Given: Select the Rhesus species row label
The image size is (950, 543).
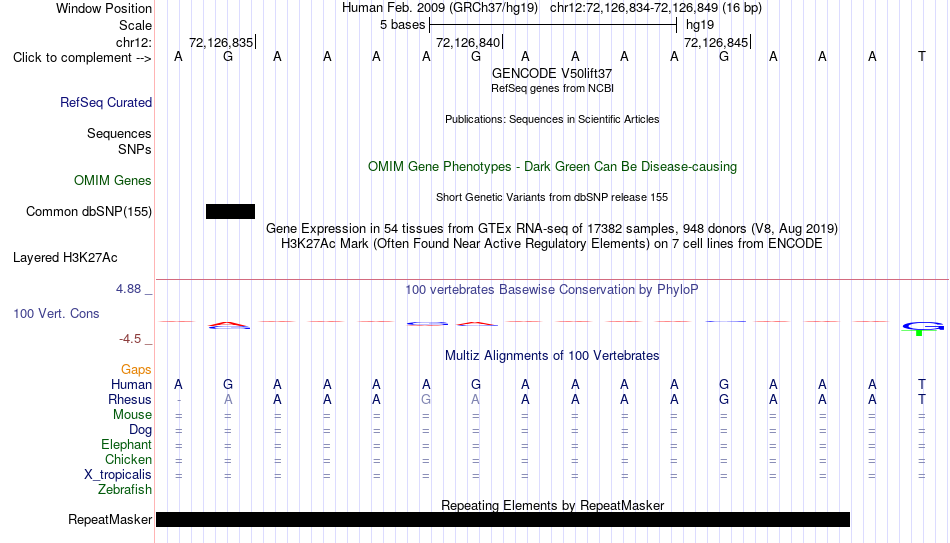Looking at the screenshot, I should pos(130,399).
